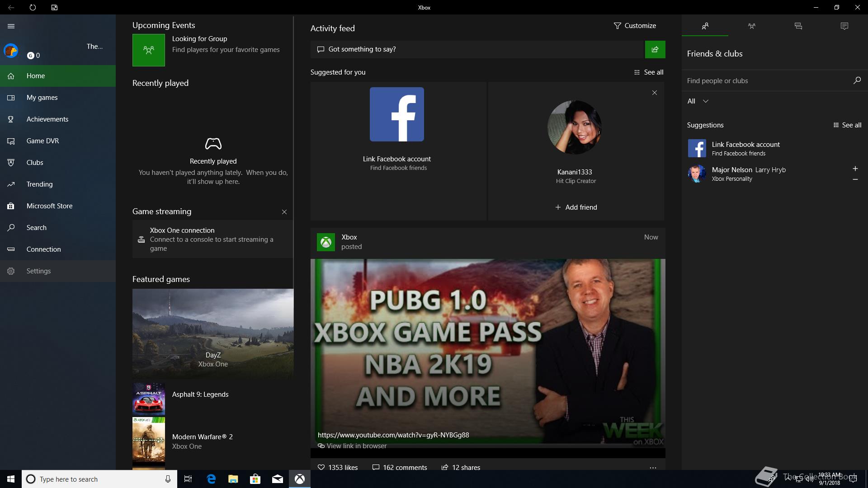Open the Xbox poster avatar icon
Viewport: 868px width, 488px height.
(x=326, y=242)
